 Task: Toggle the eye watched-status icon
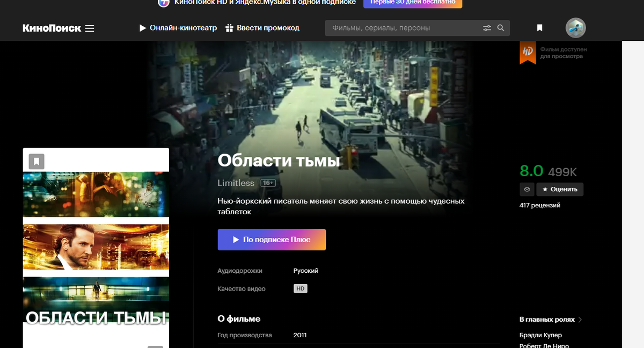[x=526, y=189]
